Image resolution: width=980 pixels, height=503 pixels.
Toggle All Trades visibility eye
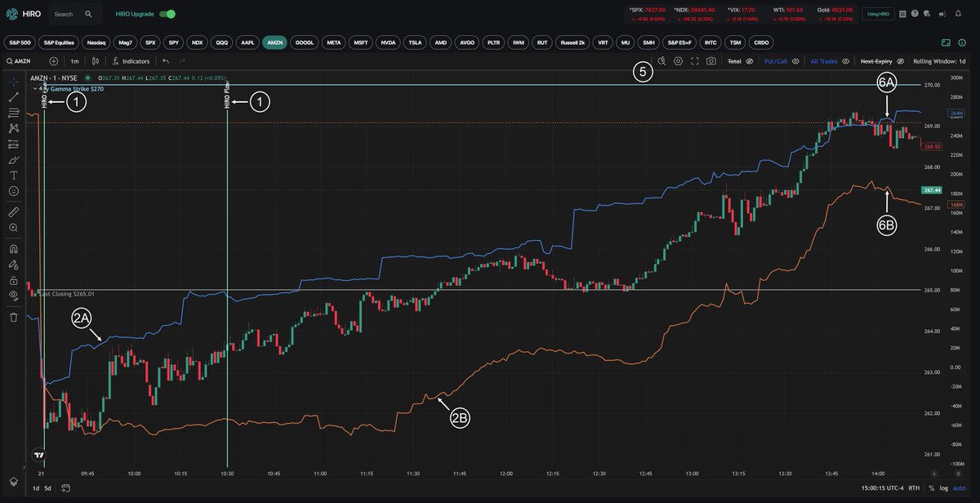(845, 61)
